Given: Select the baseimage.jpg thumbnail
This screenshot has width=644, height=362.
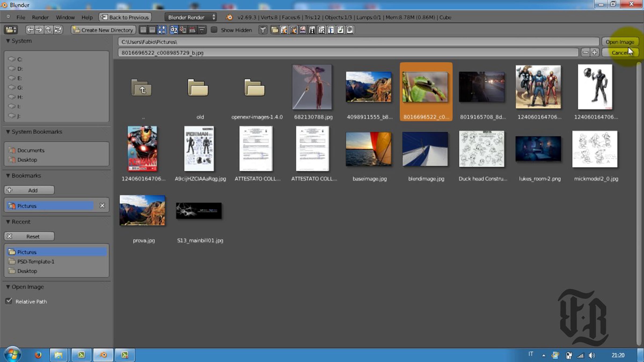Looking at the screenshot, I should pyautogui.click(x=368, y=149).
